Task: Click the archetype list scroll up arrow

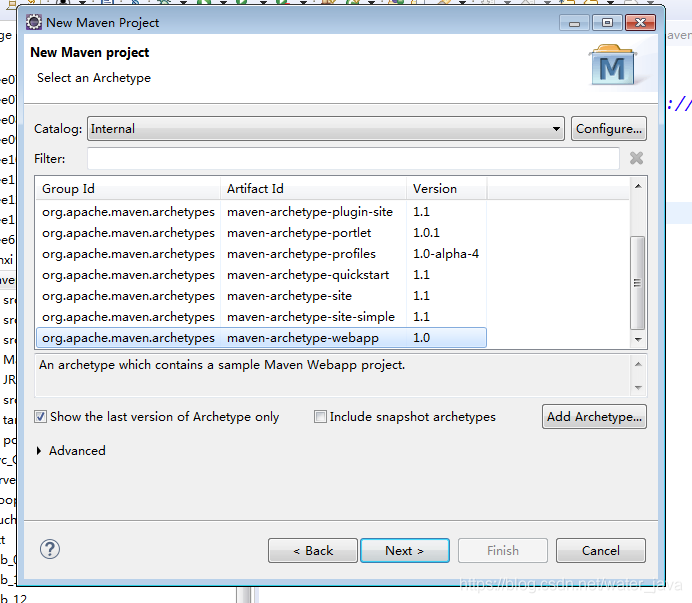Action: [x=638, y=186]
